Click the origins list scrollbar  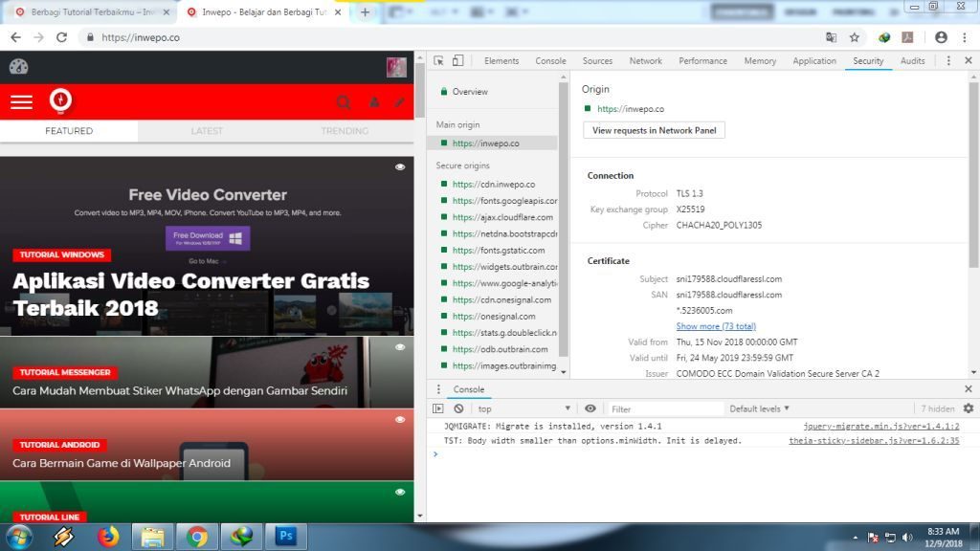click(x=563, y=219)
